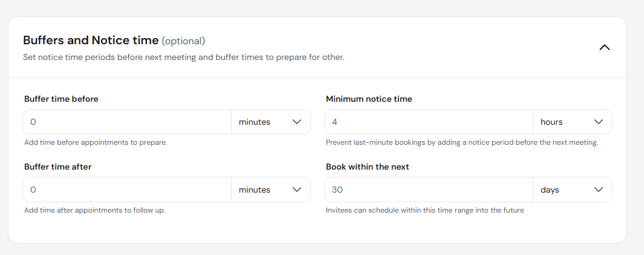Click the Minimum notice time value field

tap(429, 122)
